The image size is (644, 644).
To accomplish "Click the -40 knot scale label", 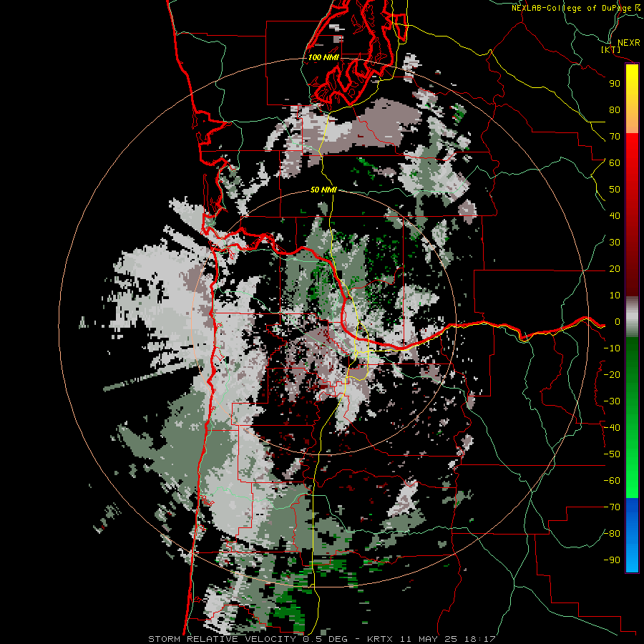I will pyautogui.click(x=612, y=428).
